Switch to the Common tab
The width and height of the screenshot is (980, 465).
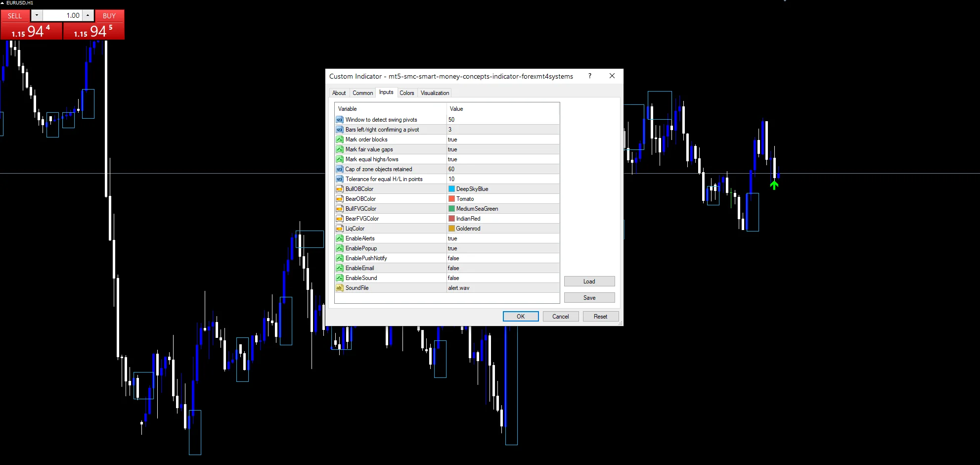363,93
